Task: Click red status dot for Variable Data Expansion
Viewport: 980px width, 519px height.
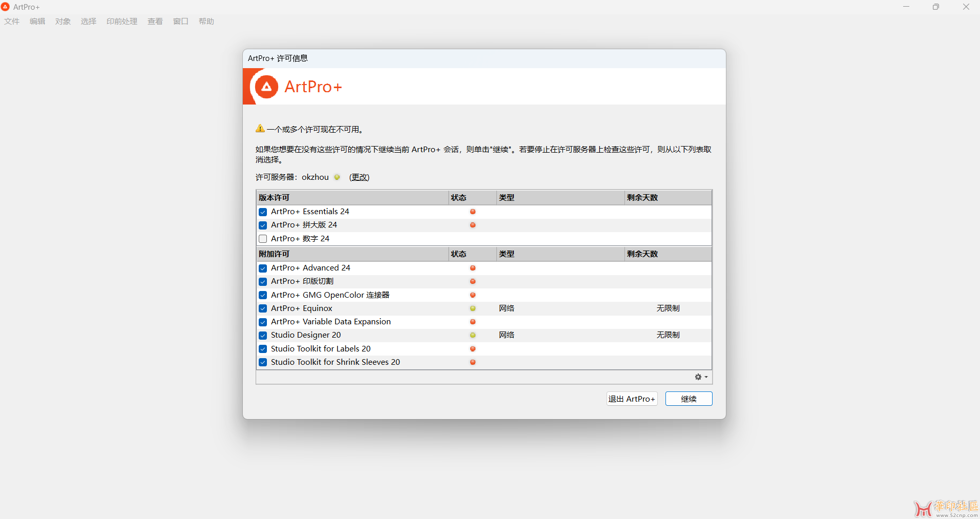Action: pos(473,322)
